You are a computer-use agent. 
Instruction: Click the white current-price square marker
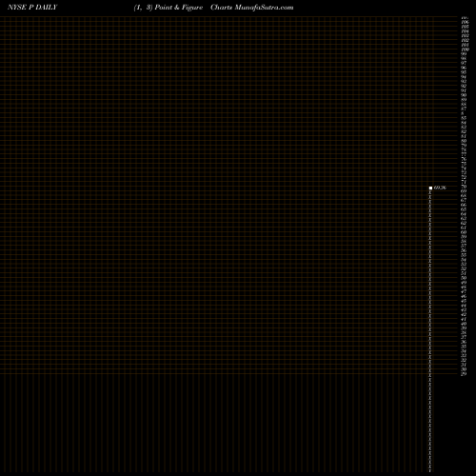(430, 188)
